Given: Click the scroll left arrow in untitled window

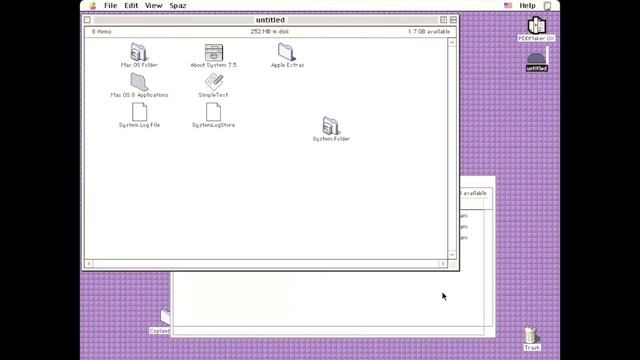Looking at the screenshot, I should pos(89,264).
